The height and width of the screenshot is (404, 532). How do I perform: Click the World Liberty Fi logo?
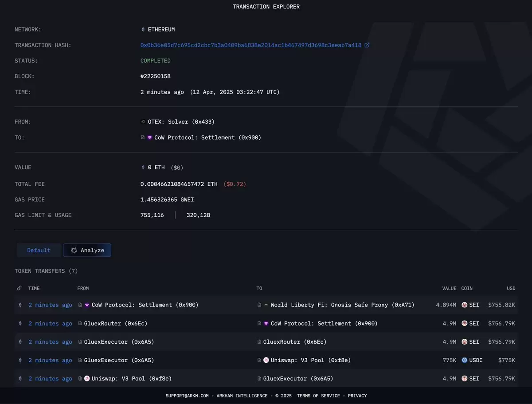[x=266, y=305]
